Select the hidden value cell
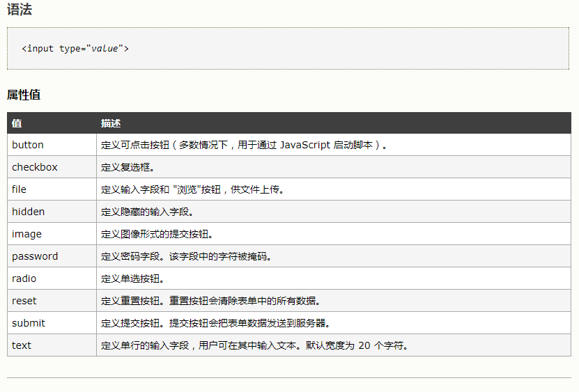579x392 pixels. click(52, 212)
